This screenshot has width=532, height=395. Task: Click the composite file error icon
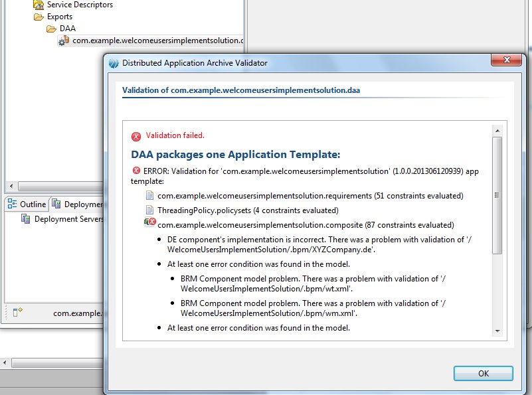click(x=150, y=222)
